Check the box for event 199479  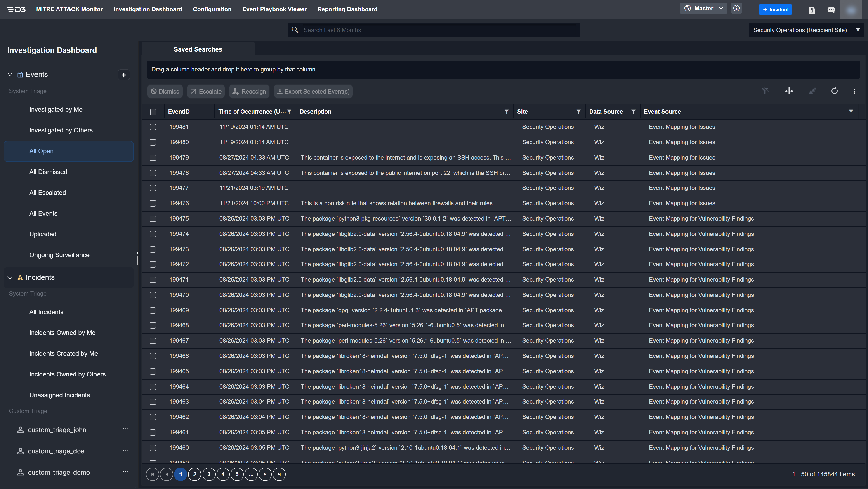tap(153, 158)
